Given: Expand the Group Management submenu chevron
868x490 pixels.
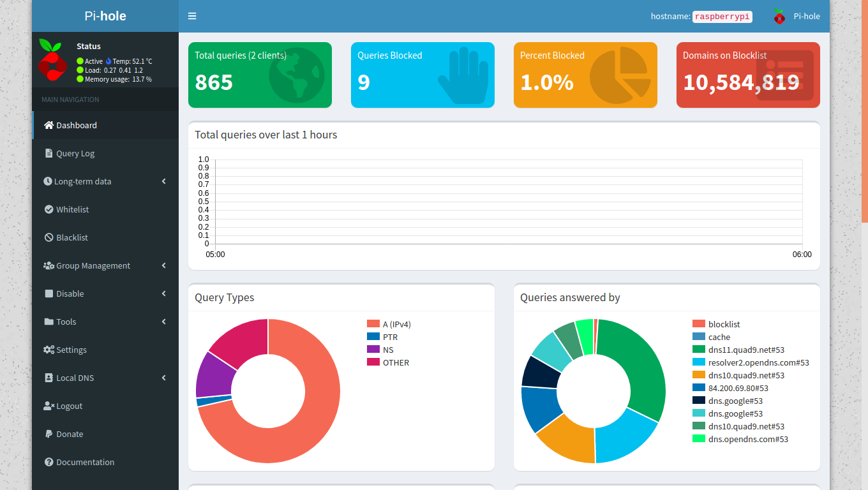Looking at the screenshot, I should pyautogui.click(x=164, y=265).
